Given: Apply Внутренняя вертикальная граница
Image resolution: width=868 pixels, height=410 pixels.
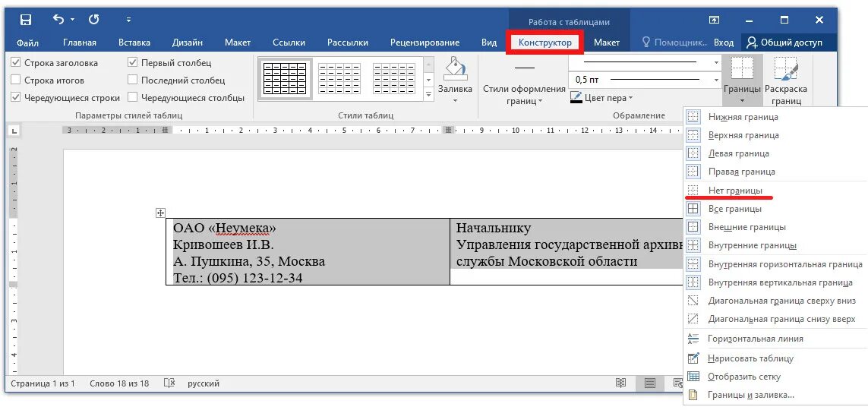Looking at the screenshot, I should pos(775,282).
